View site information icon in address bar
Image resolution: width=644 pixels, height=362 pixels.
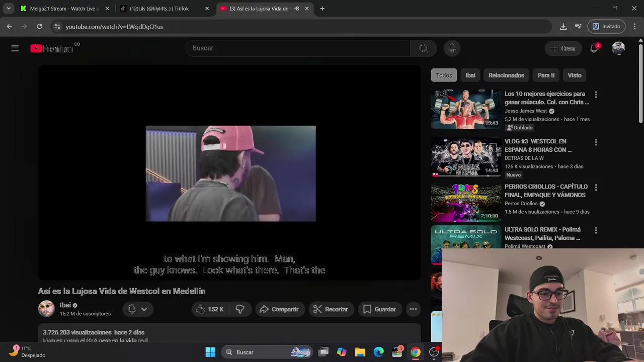point(57,27)
